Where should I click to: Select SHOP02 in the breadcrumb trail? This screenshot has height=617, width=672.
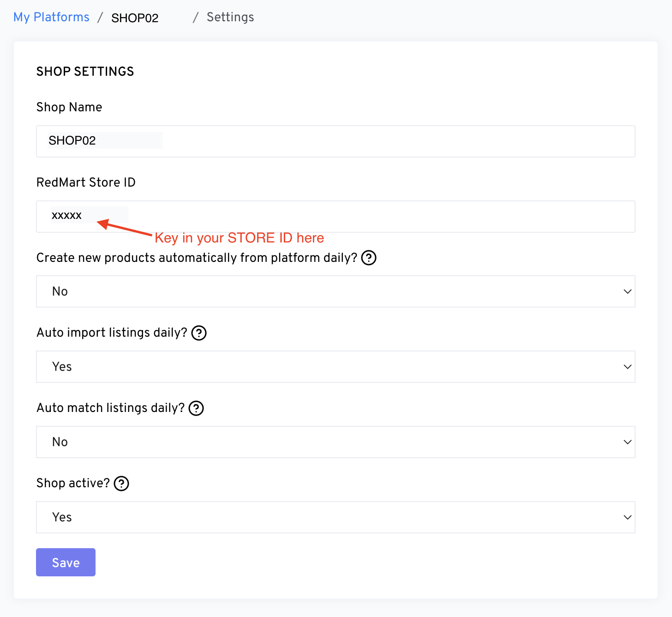[x=135, y=18]
